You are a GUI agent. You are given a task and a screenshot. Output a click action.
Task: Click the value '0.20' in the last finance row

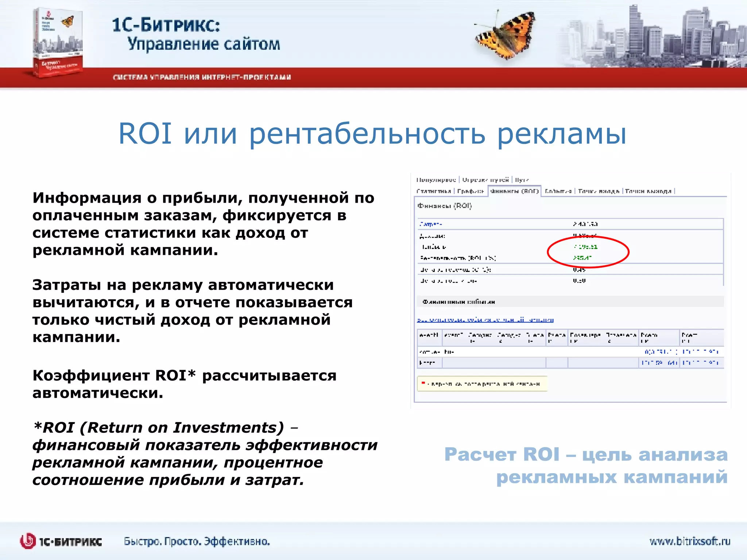click(579, 281)
